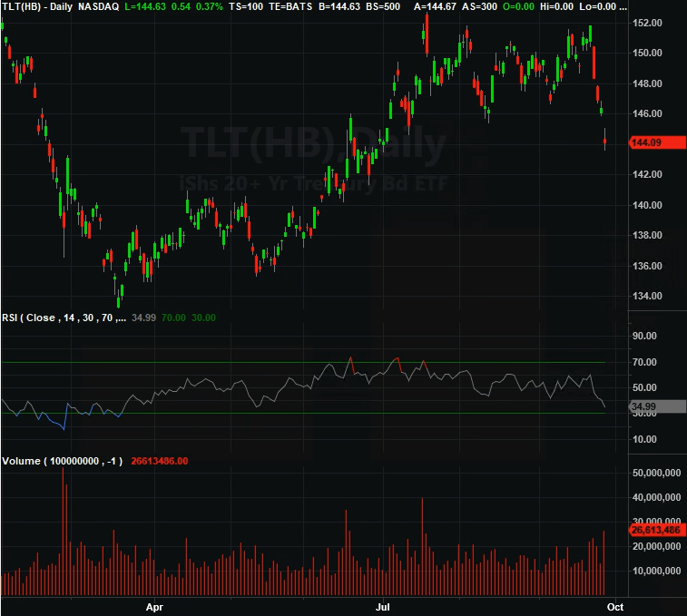Click the red 26613486.00 volume header value
This screenshot has height=616, width=687.
[x=160, y=461]
